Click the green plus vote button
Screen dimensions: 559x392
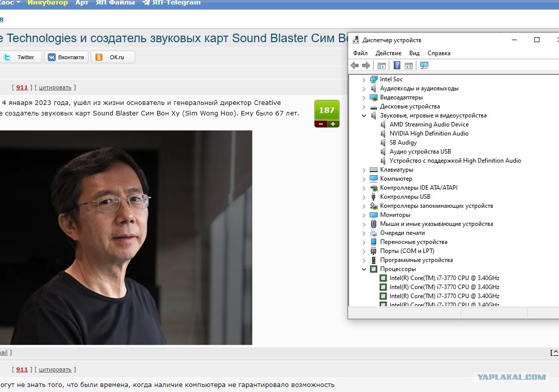pyautogui.click(x=333, y=124)
